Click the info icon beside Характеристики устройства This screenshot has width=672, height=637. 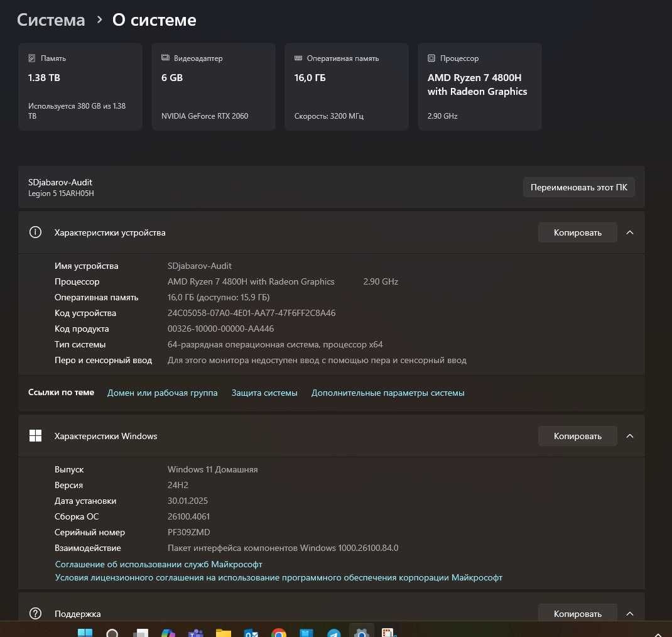click(35, 232)
